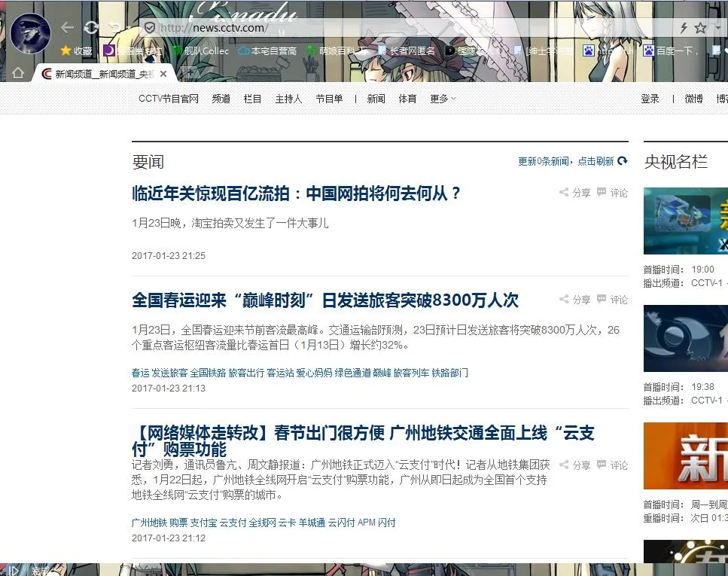The width and height of the screenshot is (728, 576).
Task: Click the 央视名栏 sidebar heading
Action: [676, 162]
